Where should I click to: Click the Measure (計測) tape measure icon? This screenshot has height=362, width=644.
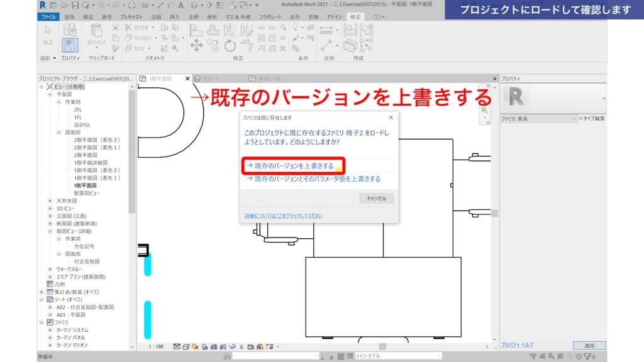326,45
